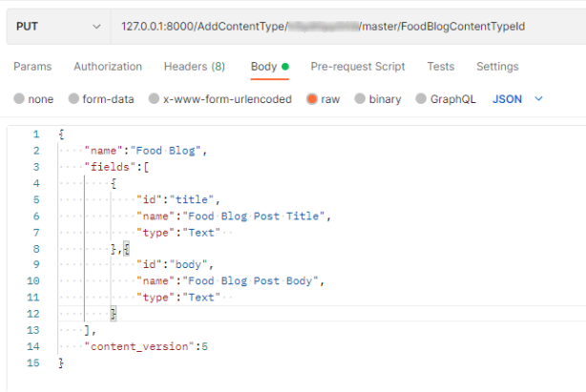This screenshot has width=586, height=392.
Task: Choose x-www-form-urlencoded body type
Action: tap(154, 98)
